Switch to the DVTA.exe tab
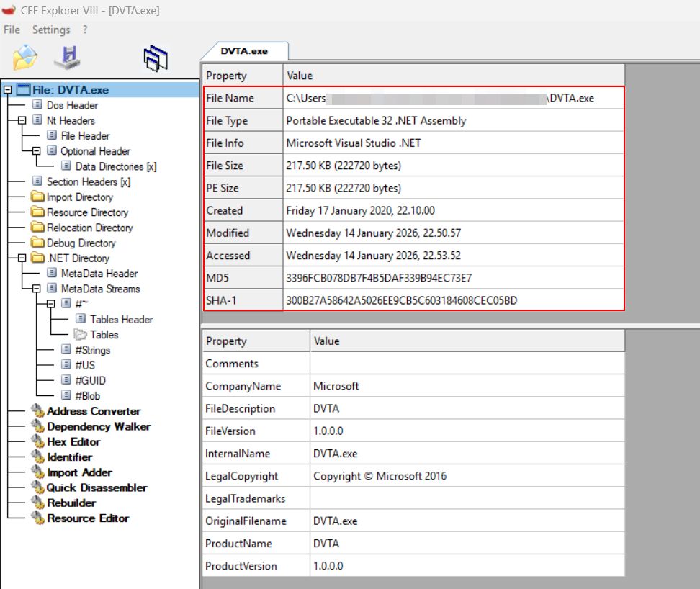Image resolution: width=700 pixels, height=589 pixels. coord(244,51)
